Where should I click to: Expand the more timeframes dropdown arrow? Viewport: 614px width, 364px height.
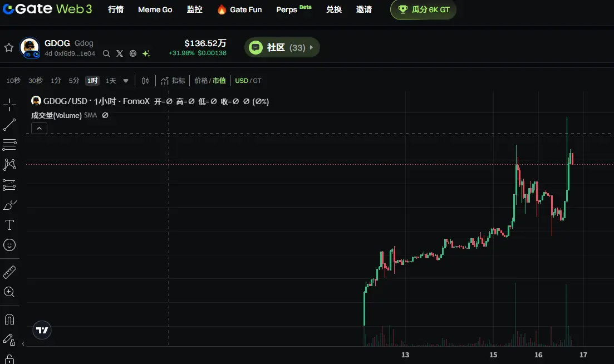[x=126, y=81]
